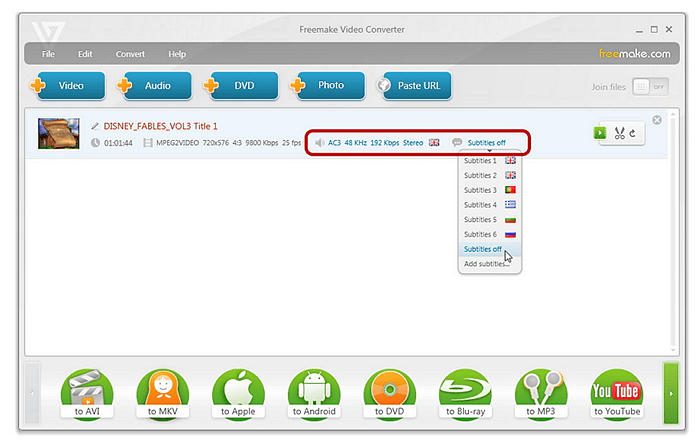Open the File menu
The image size is (700, 442).
(48, 54)
